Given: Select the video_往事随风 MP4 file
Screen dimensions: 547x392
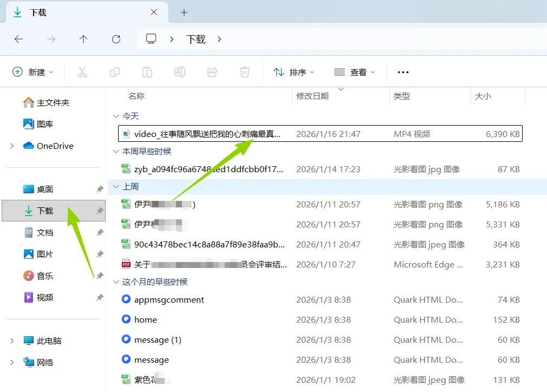Looking at the screenshot, I should 320,134.
